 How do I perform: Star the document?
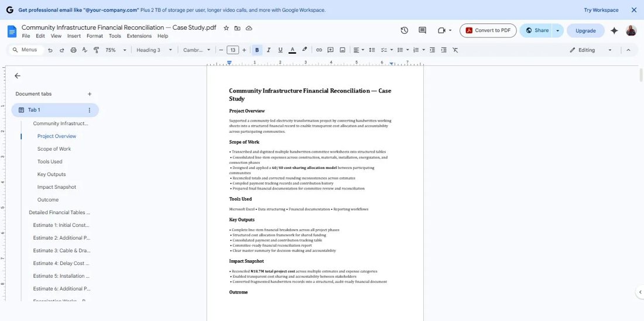(x=226, y=28)
